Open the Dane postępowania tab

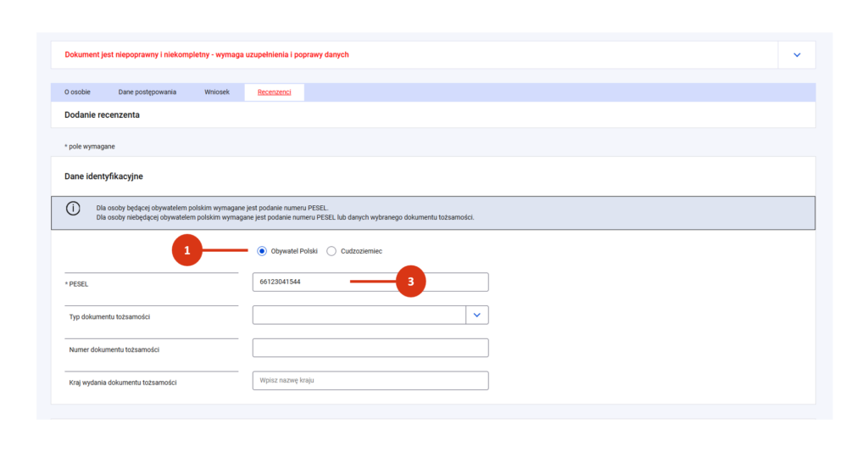147,92
